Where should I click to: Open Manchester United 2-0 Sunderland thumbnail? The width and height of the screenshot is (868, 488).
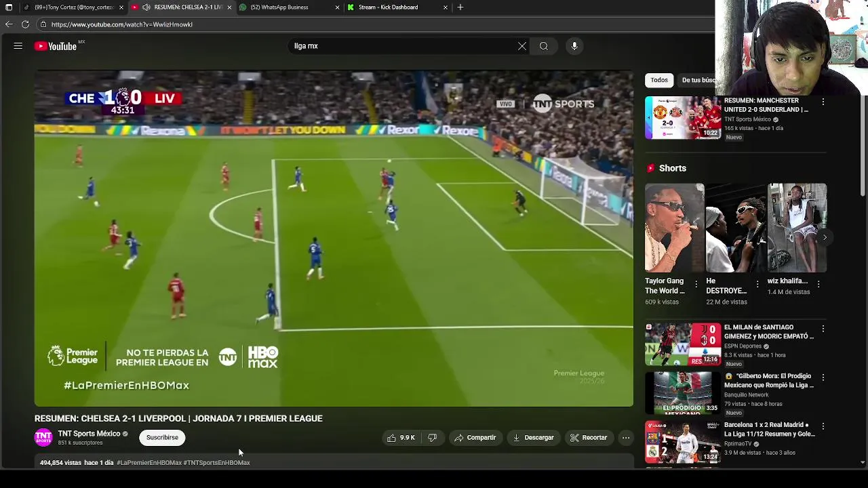(x=682, y=118)
